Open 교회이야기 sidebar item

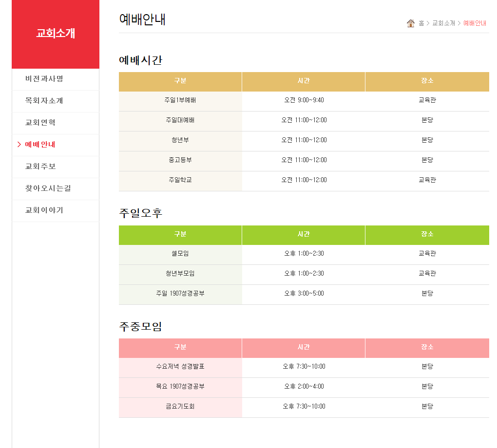coord(44,210)
